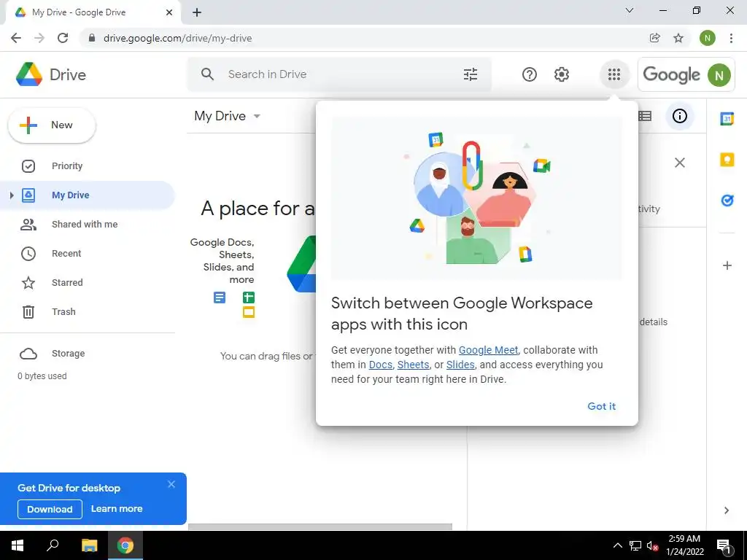Click the browser address bar URL
The image size is (747, 560).
tap(178, 38)
